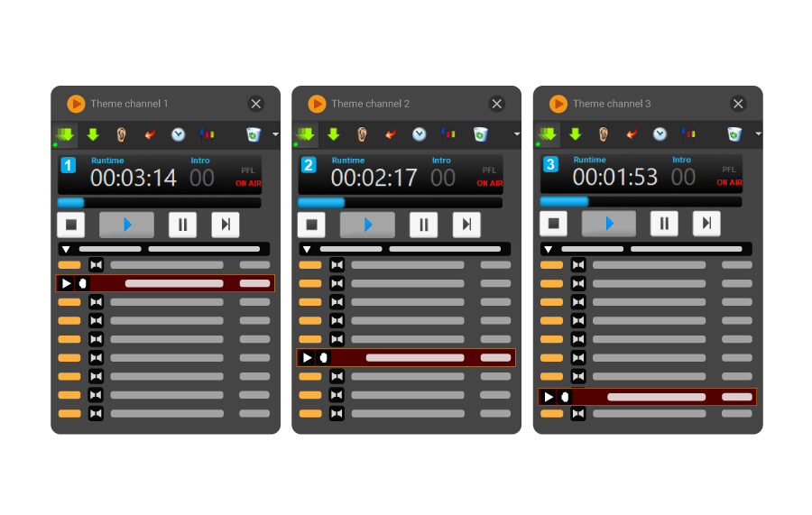Pause playback on Theme channel 3
This screenshot has width=812, height=515.
click(x=664, y=224)
